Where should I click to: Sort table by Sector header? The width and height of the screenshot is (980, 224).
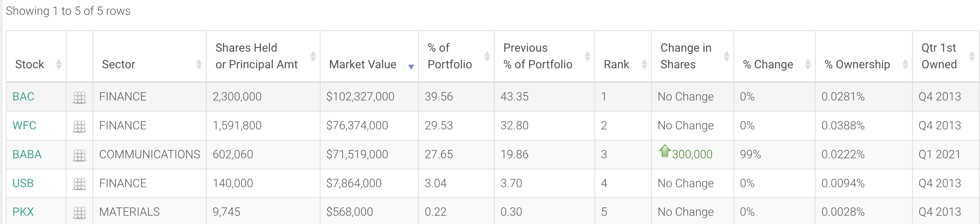tap(118, 64)
